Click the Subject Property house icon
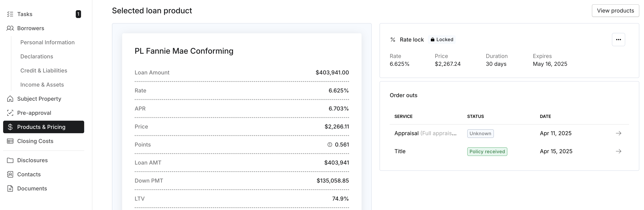 [x=10, y=99]
